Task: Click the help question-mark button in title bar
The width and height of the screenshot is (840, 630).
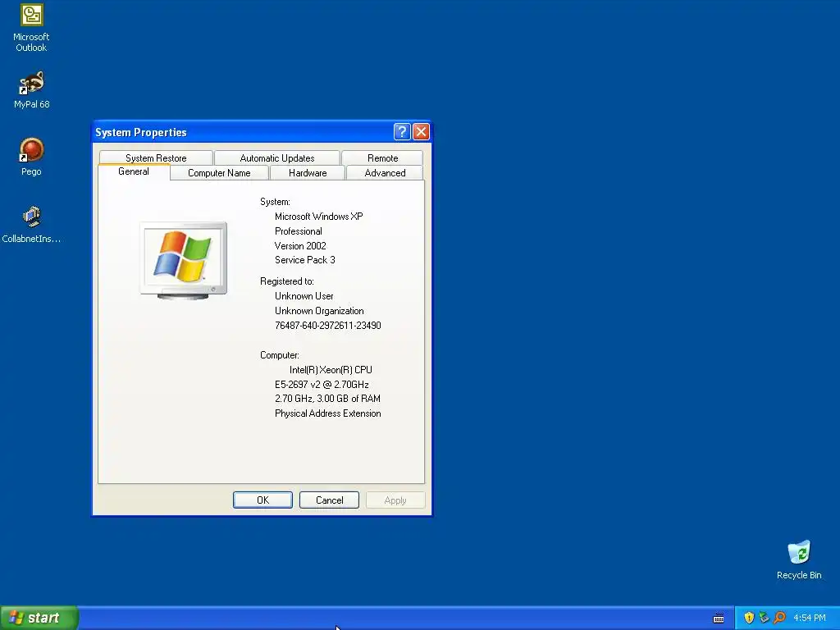Action: coord(402,131)
